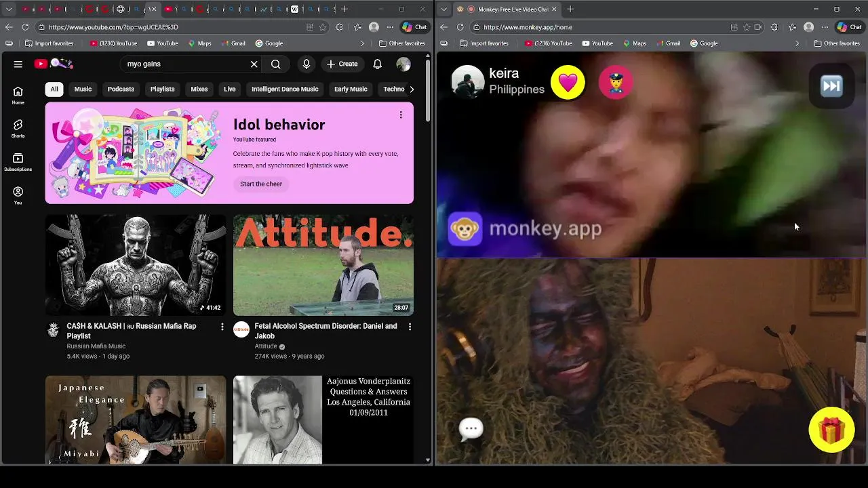
Task: Open options for the Russian Mafia Rap video
Action: point(222,327)
